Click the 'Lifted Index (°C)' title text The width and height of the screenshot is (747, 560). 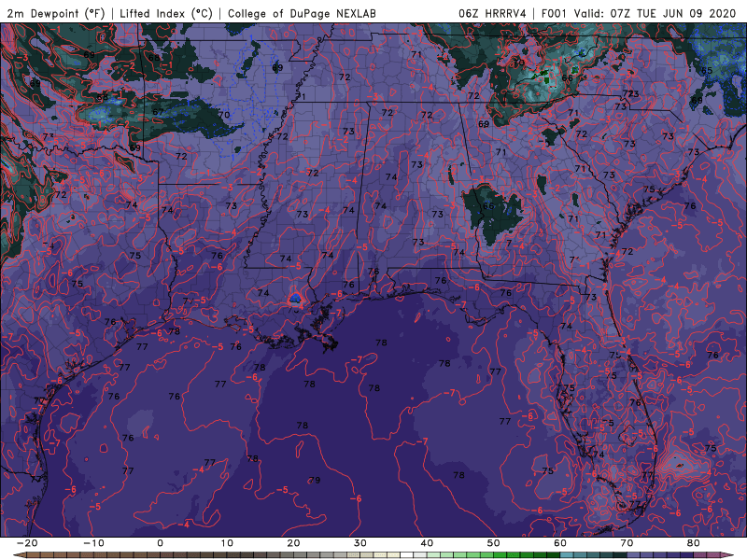pos(166,13)
